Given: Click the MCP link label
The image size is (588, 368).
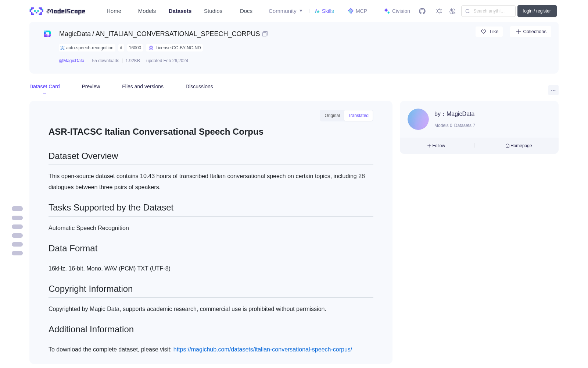Looking at the screenshot, I should pyautogui.click(x=361, y=11).
